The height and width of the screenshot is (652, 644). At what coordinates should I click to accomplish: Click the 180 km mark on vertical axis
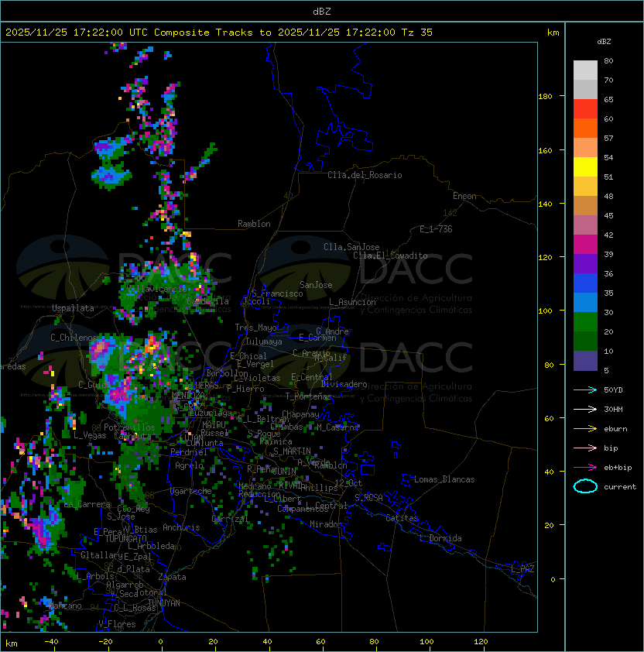point(545,97)
